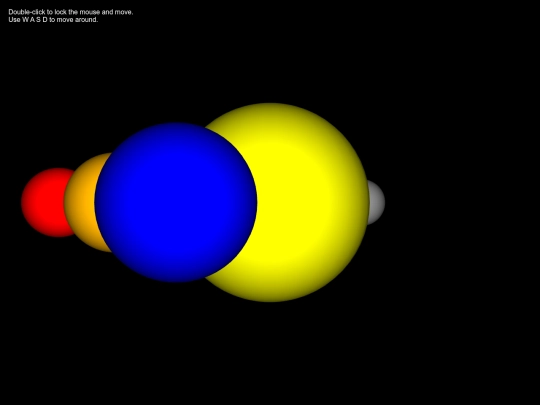Click the small gray sphere
Screen dimensions: 540x405
tap(376, 202)
